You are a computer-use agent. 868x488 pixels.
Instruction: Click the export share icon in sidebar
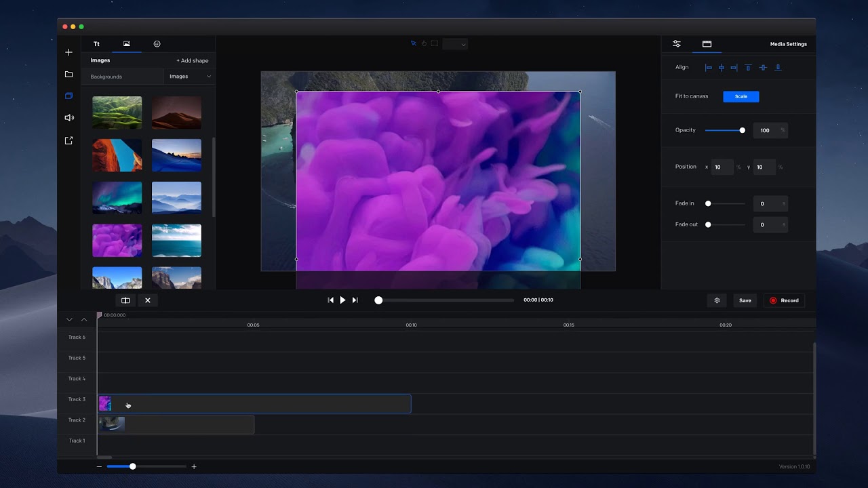point(68,140)
